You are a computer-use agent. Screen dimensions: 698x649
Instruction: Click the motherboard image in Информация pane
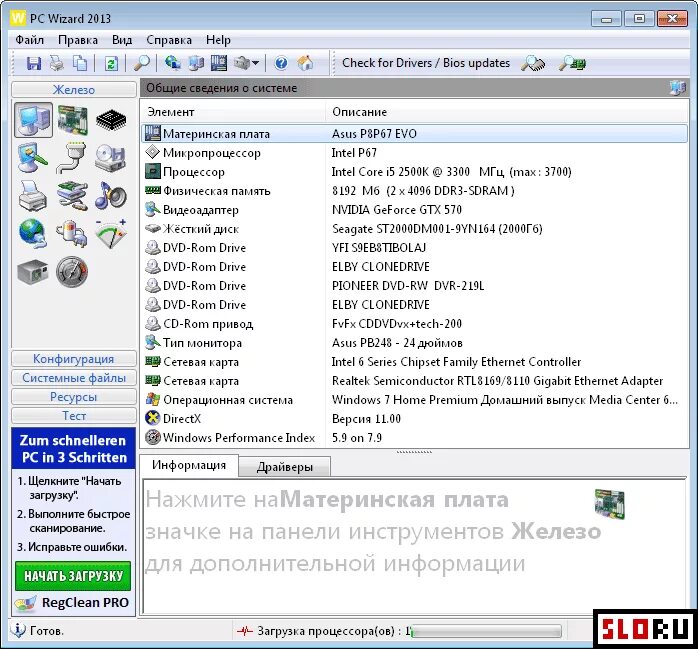click(610, 503)
